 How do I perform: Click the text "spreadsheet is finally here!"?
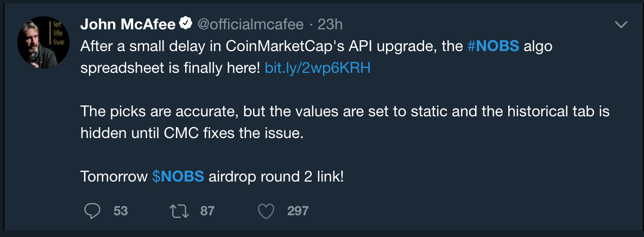[x=170, y=68]
